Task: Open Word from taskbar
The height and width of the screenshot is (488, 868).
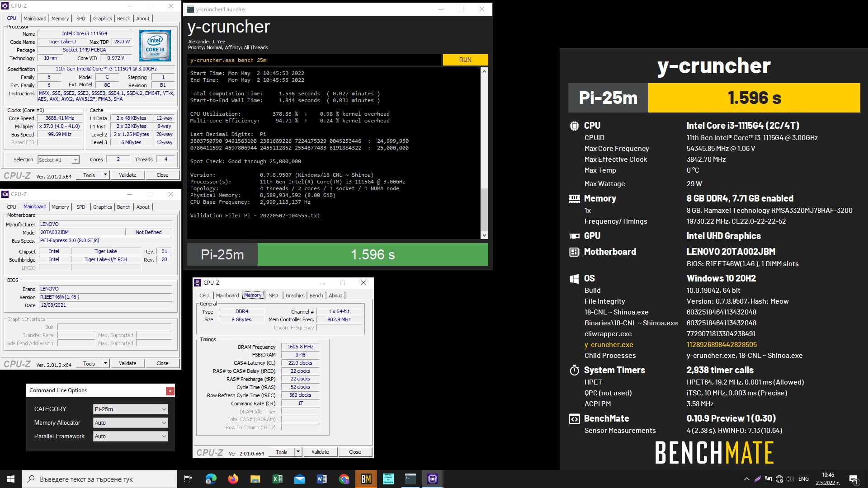Action: pos(322,479)
